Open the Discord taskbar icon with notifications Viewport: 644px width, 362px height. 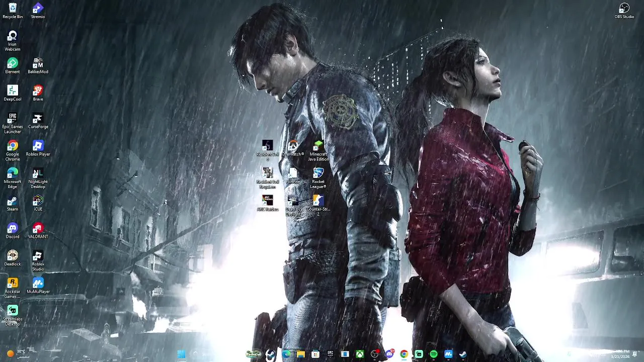(389, 354)
